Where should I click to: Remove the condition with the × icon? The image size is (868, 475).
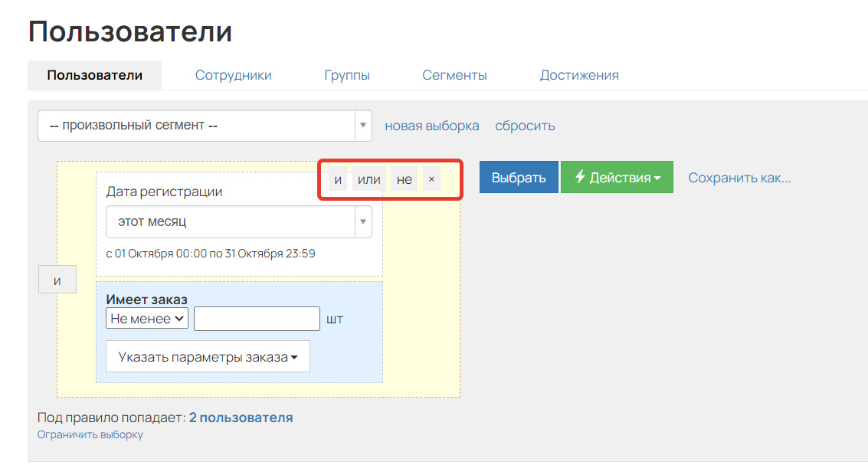point(431,179)
